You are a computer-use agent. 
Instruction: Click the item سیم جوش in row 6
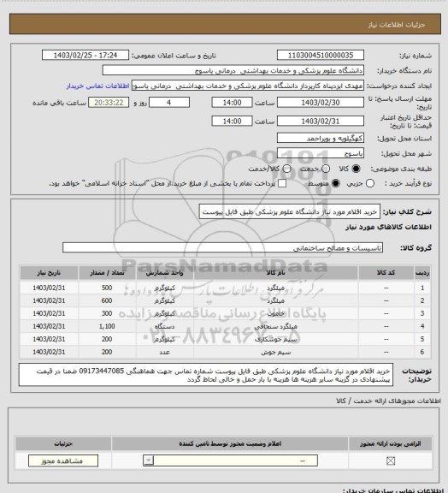tap(275, 352)
